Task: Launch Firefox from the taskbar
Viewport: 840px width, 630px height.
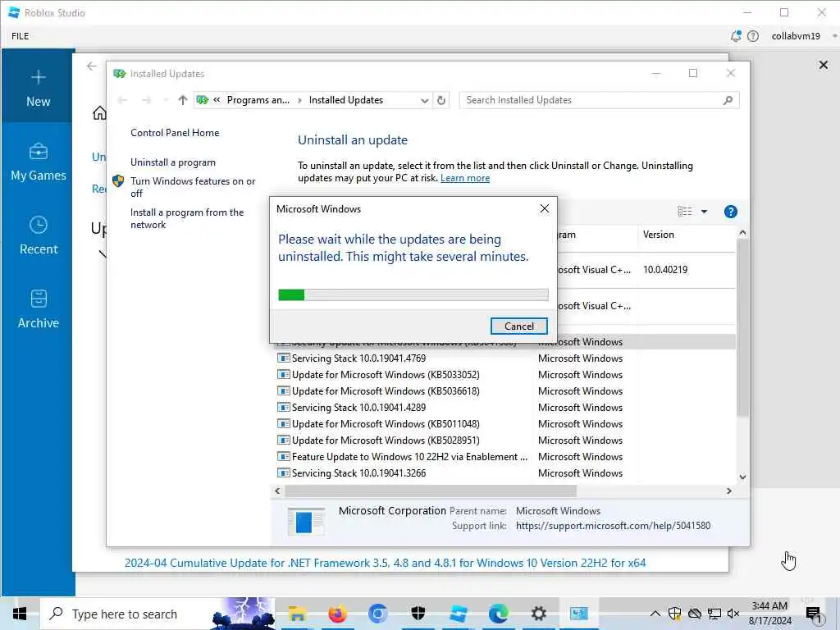Action: [337, 614]
